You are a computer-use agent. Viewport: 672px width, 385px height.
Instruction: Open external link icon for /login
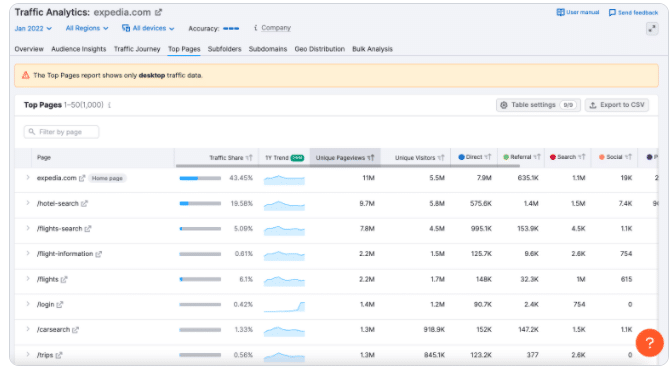pyautogui.click(x=60, y=304)
